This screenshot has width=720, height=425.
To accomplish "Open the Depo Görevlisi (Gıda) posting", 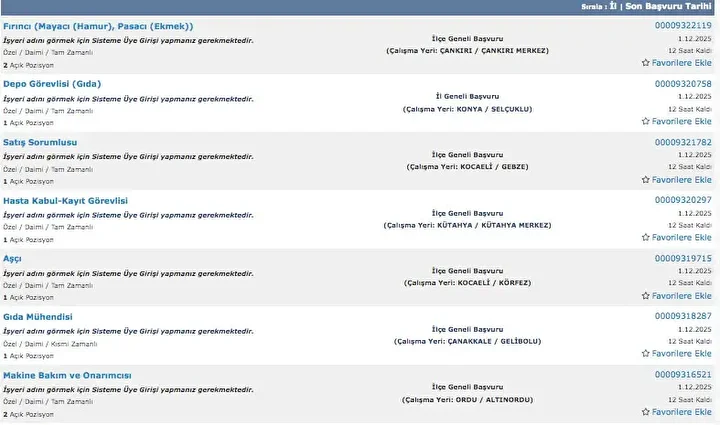I will pyautogui.click(x=52, y=84).
